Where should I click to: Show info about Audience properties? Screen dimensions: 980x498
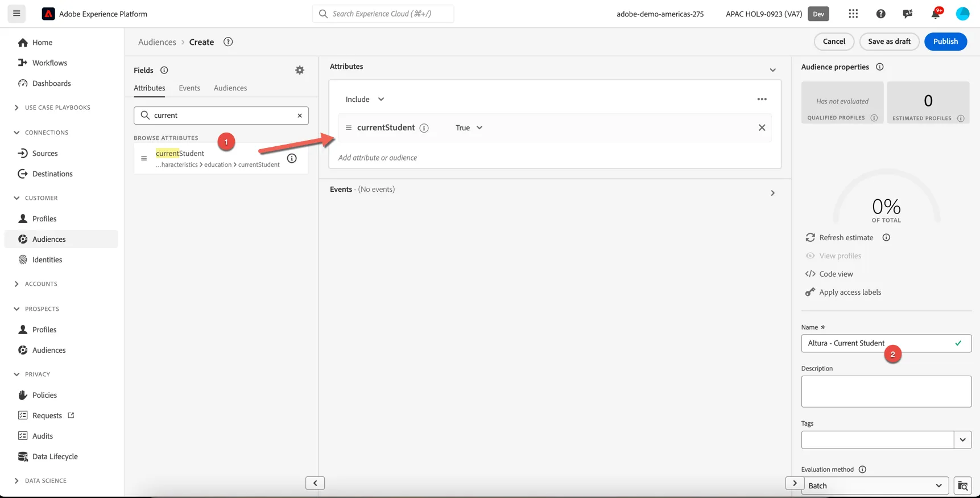(x=879, y=67)
